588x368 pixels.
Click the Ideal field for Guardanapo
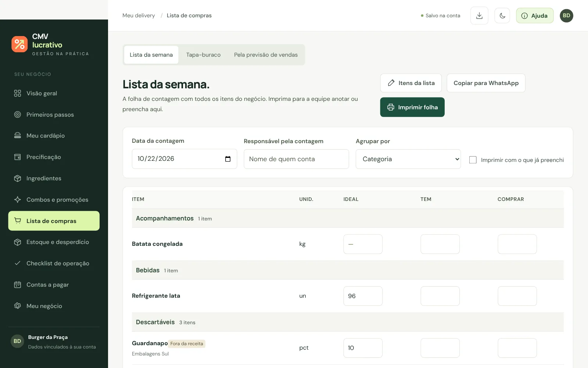pyautogui.click(x=363, y=348)
